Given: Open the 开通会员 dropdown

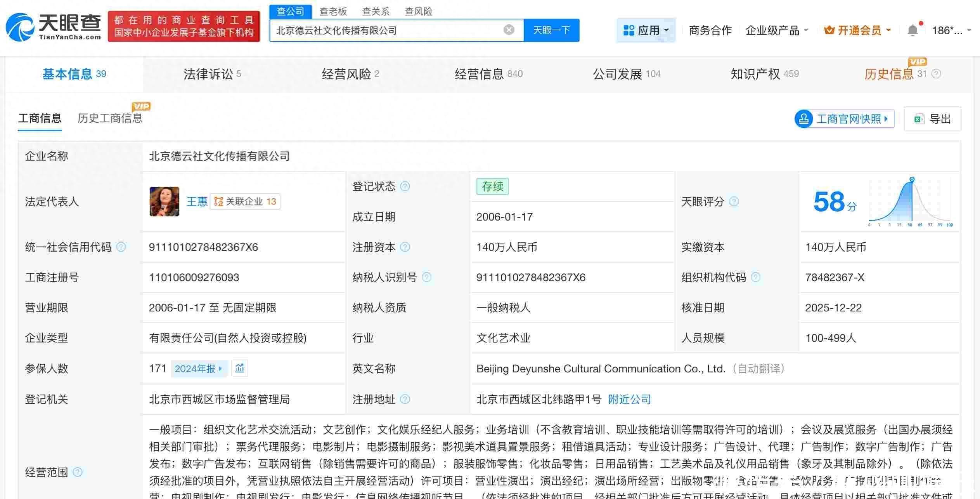Looking at the screenshot, I should [857, 30].
